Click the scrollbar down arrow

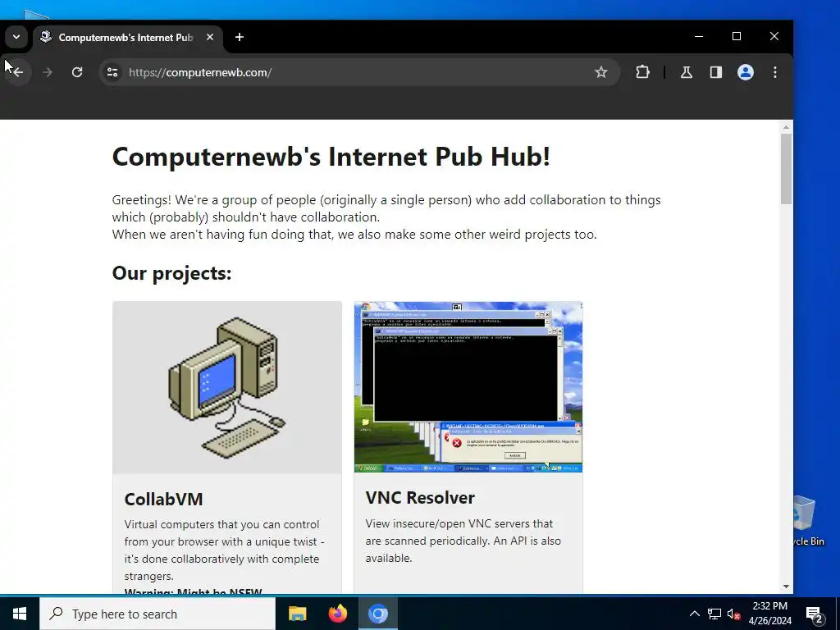786,587
